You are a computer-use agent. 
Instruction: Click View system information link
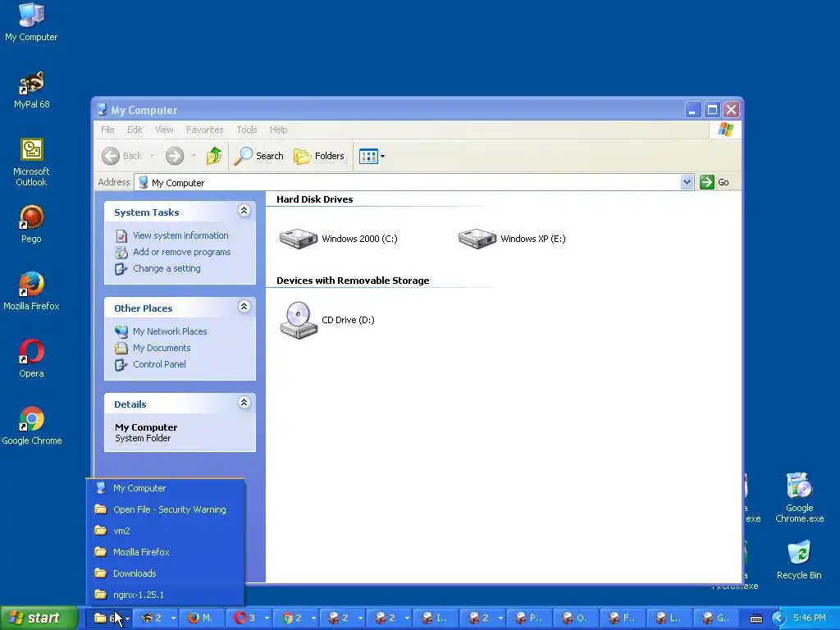180,235
